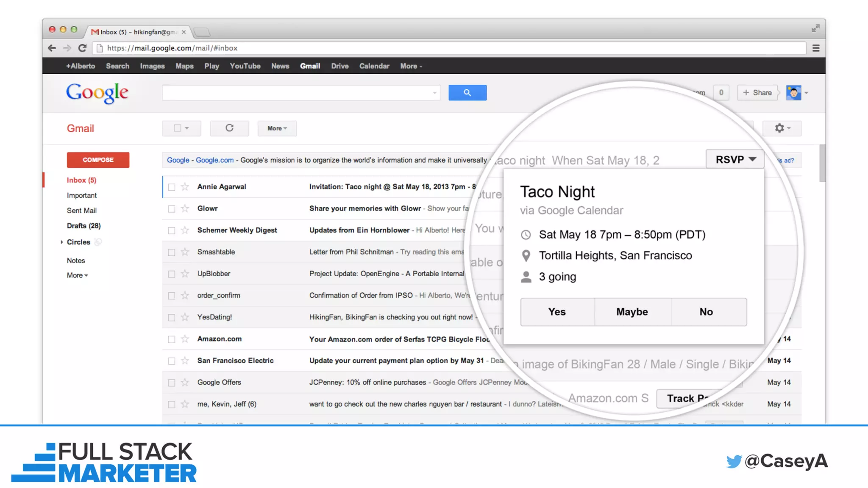Click the blue search magnifier button

(x=467, y=92)
